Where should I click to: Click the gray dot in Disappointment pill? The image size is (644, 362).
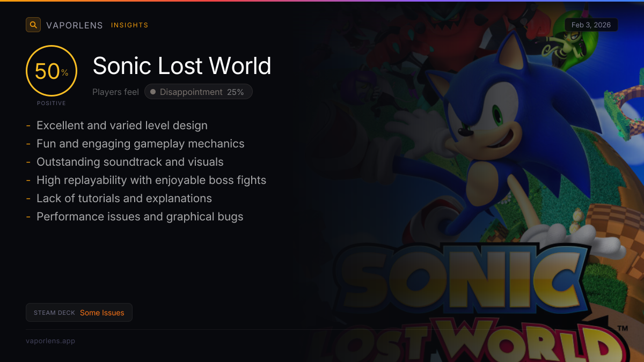pyautogui.click(x=153, y=92)
